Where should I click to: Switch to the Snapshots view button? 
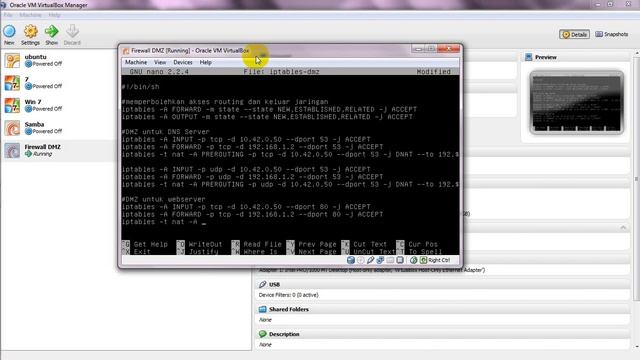pos(611,34)
